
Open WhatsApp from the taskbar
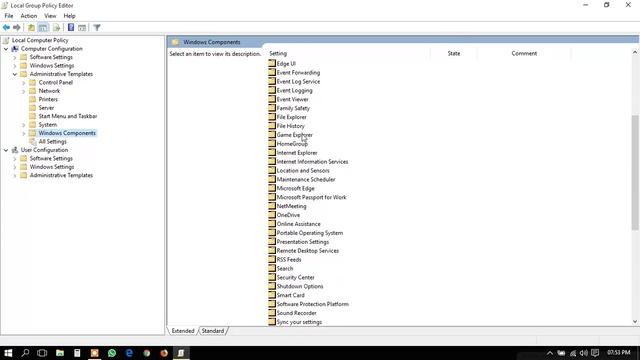click(x=112, y=353)
